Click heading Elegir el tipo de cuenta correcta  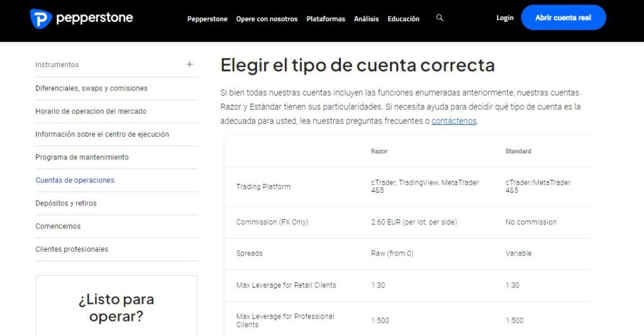357,65
